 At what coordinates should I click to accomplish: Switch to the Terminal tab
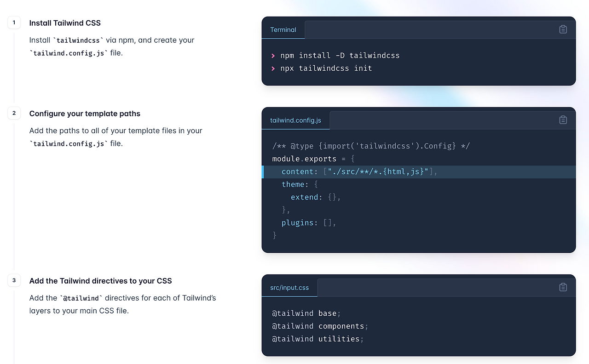pyautogui.click(x=283, y=29)
